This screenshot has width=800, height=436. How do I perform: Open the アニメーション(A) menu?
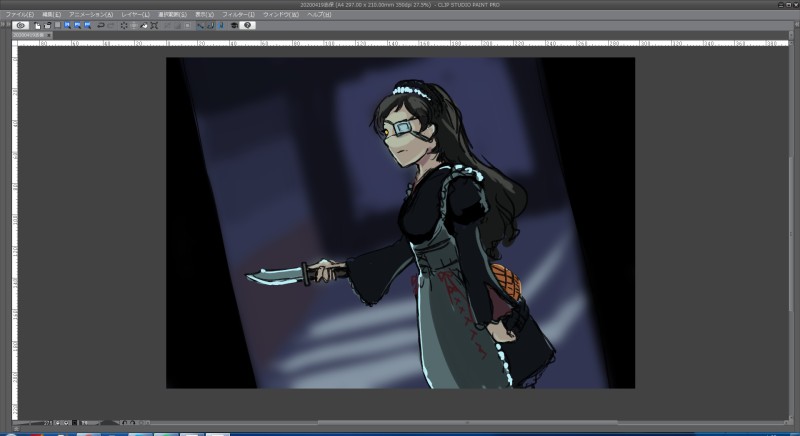(x=91, y=15)
